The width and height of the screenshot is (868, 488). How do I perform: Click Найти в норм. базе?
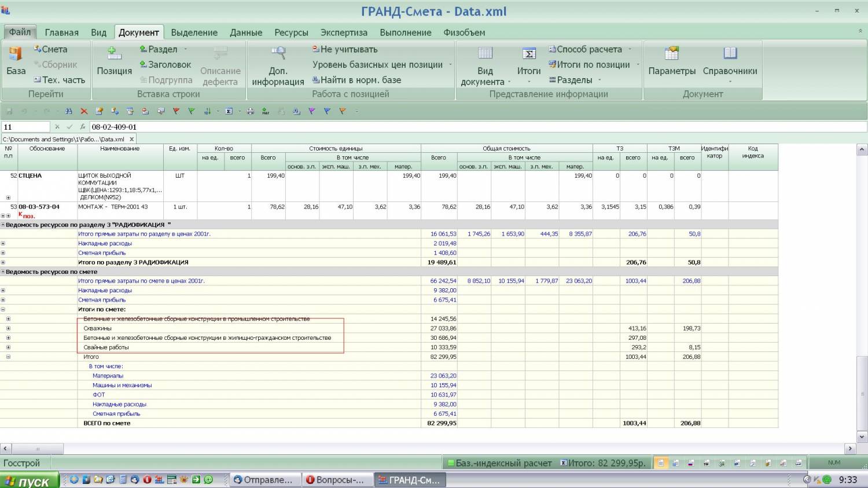click(356, 80)
